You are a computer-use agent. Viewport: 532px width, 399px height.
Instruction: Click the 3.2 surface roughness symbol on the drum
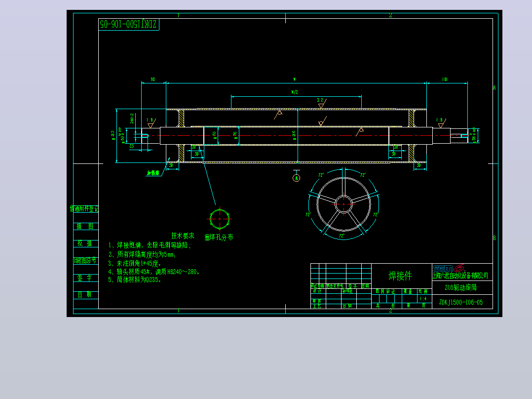pos(322,104)
